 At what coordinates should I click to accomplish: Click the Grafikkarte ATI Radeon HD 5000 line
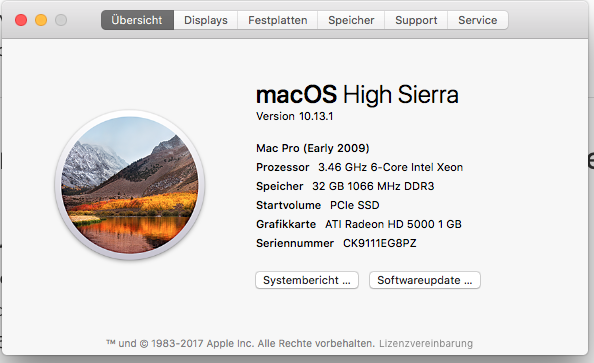click(x=359, y=224)
